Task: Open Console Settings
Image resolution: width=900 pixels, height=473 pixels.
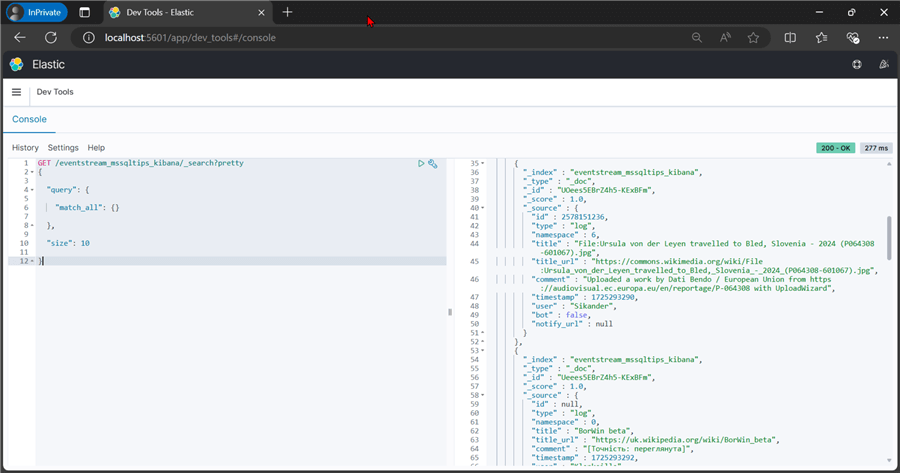Action: coord(63,148)
